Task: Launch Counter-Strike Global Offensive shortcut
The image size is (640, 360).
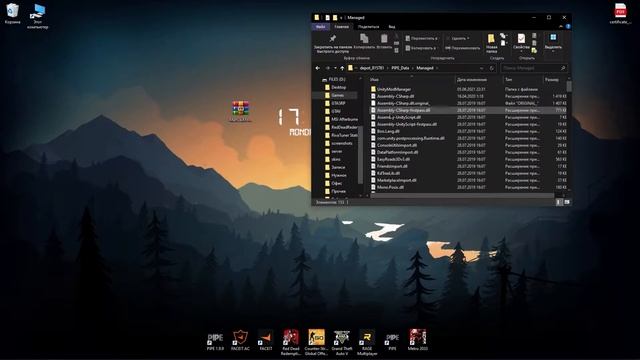Action: [316, 342]
